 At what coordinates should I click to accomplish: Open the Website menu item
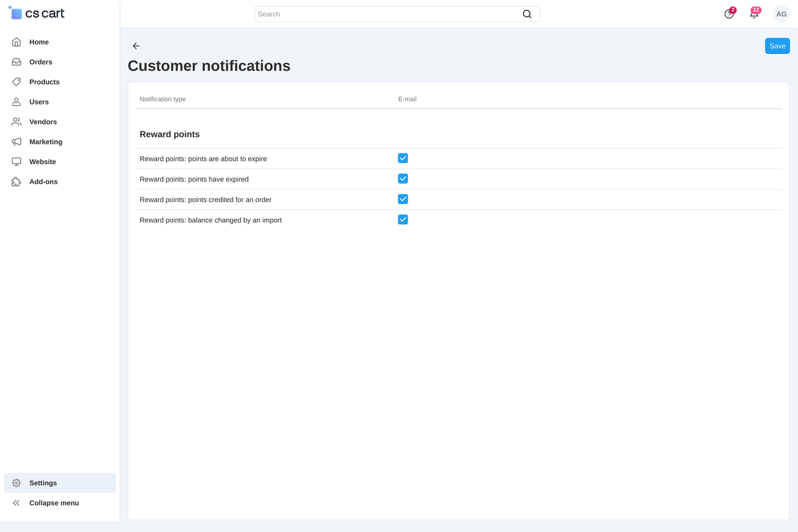[60, 162]
